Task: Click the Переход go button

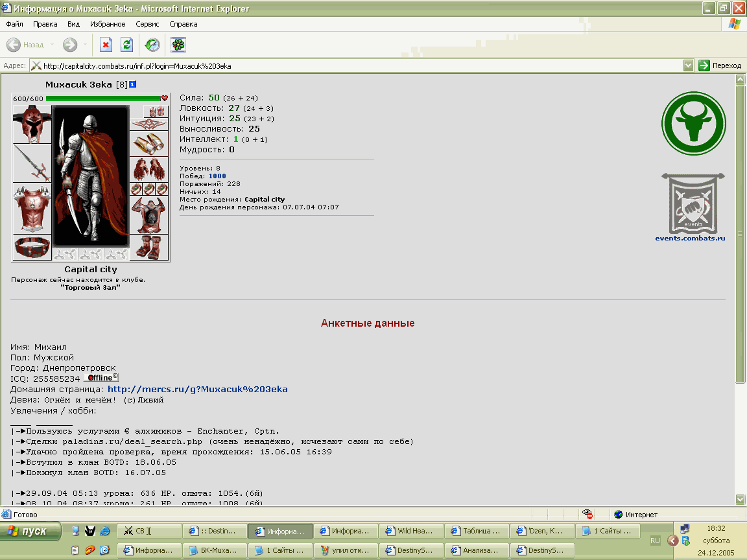Action: pyautogui.click(x=720, y=65)
